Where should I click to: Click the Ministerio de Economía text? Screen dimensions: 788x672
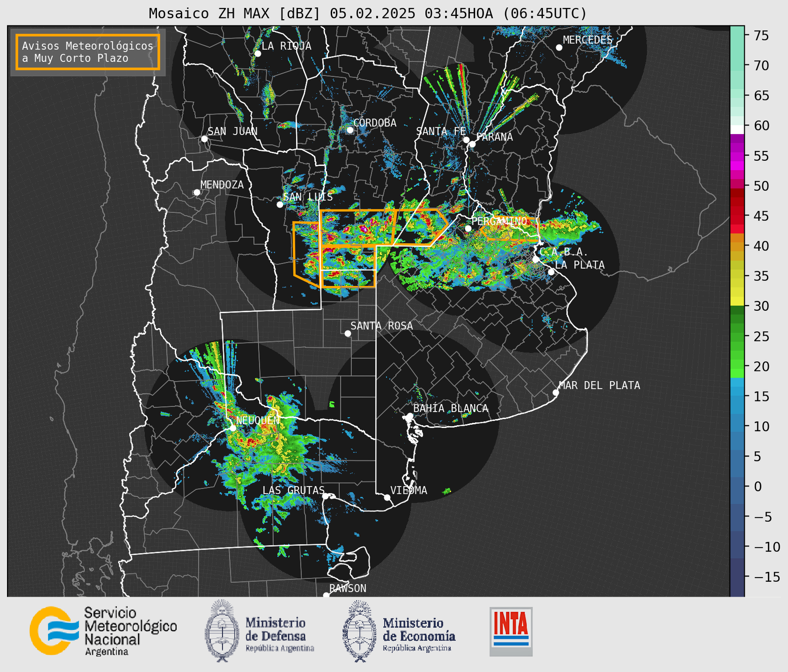point(419,635)
